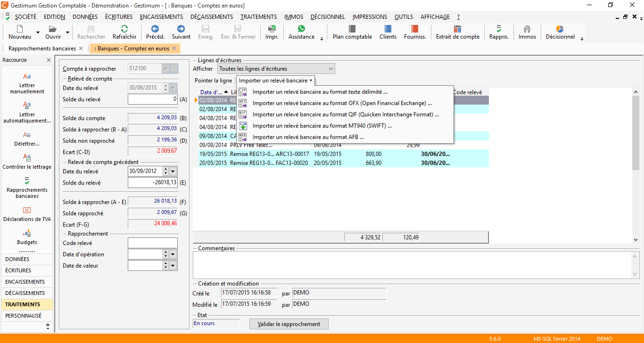
Task: Step the Date de valeur spinner
Action: click(x=165, y=266)
